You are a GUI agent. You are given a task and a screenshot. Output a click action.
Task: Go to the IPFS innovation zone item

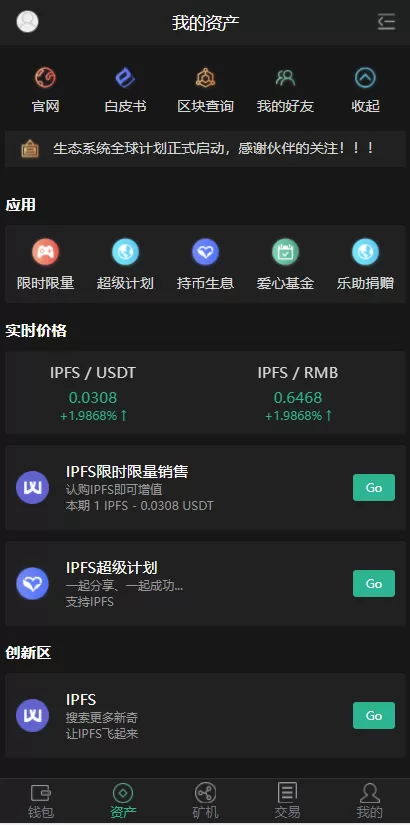pyautogui.click(x=374, y=716)
